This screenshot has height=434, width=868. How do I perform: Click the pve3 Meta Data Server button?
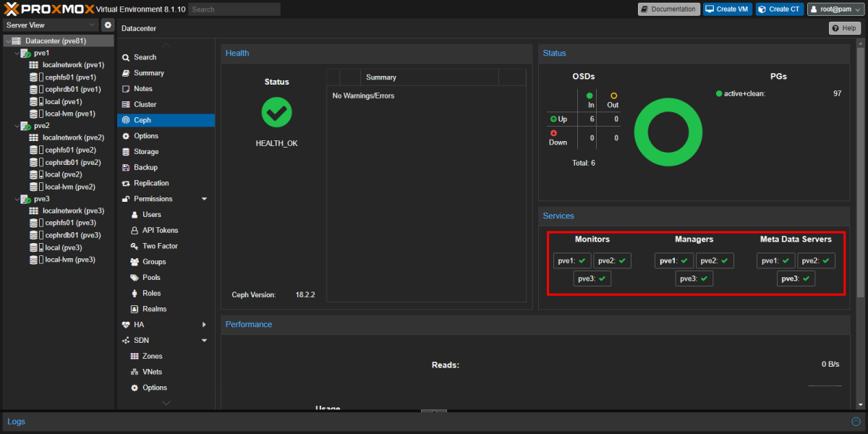[x=796, y=278]
